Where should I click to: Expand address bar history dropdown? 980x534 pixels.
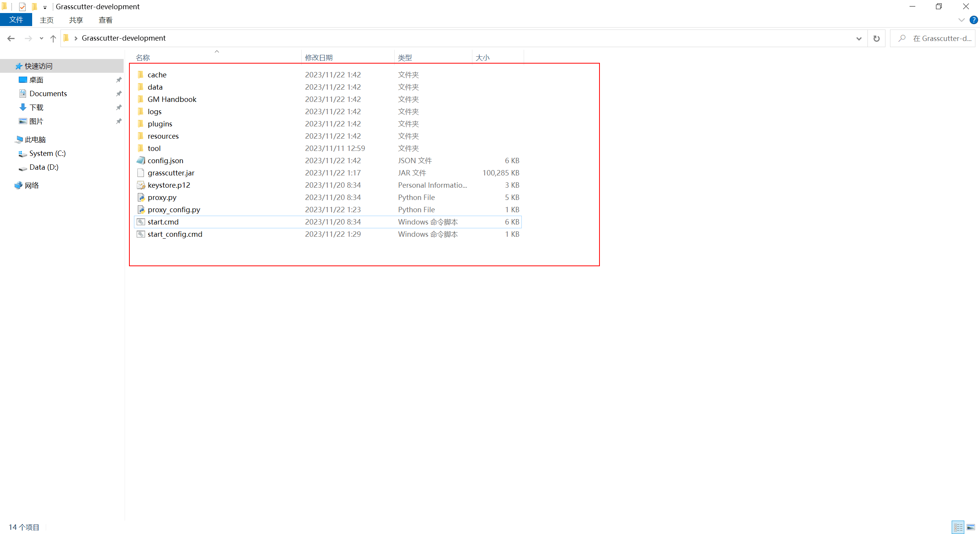pyautogui.click(x=859, y=38)
